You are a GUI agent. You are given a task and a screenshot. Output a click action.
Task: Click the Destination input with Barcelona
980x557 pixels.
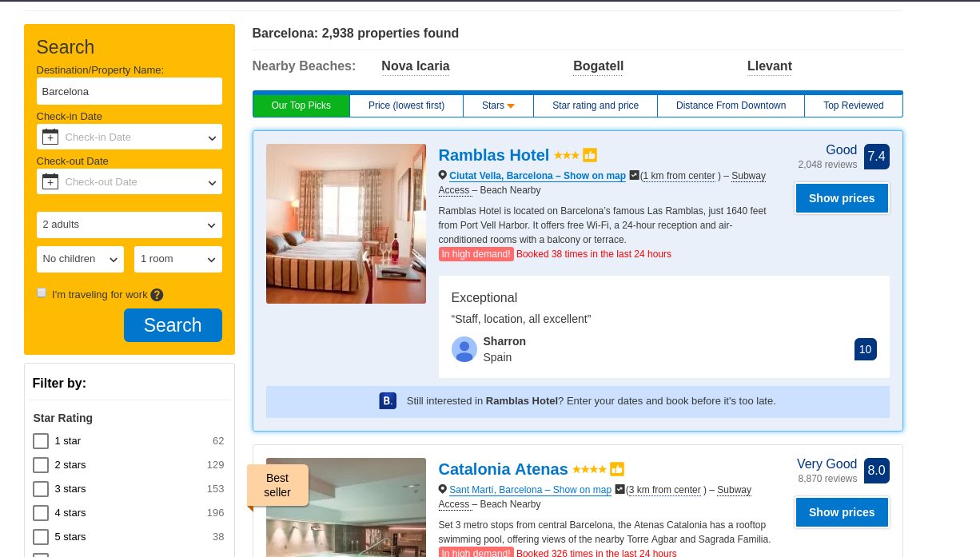129,91
